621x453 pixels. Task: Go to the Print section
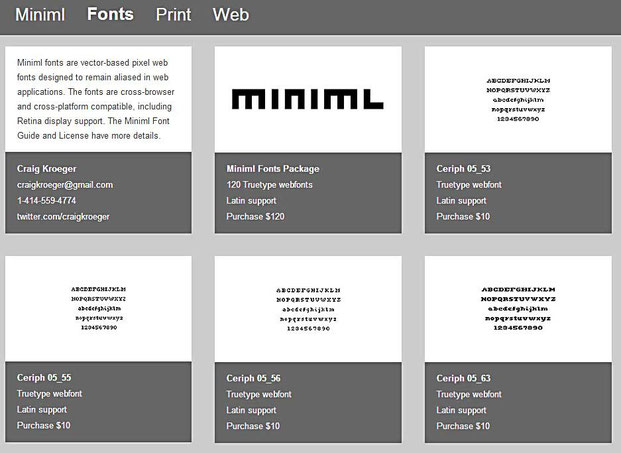click(x=173, y=15)
